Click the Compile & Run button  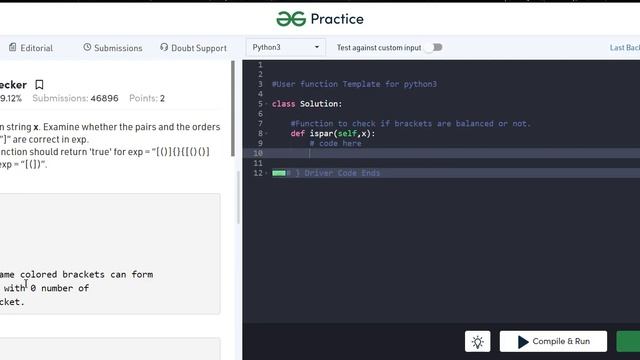(x=553, y=341)
